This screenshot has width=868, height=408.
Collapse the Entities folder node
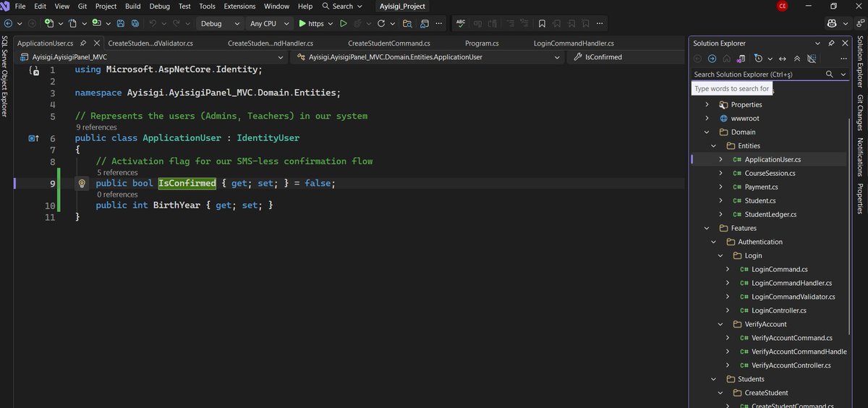(714, 146)
